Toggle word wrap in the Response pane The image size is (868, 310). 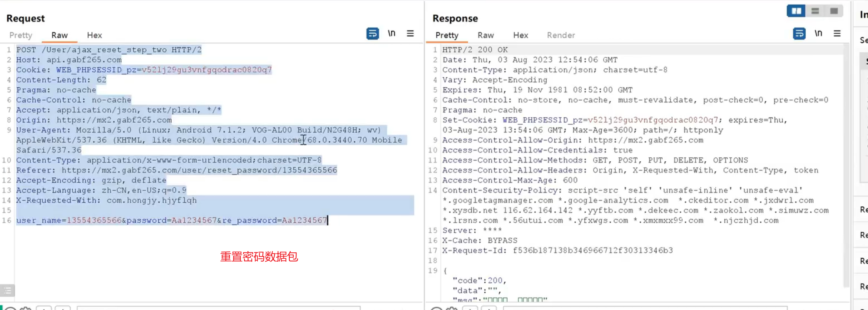pyautogui.click(x=799, y=33)
